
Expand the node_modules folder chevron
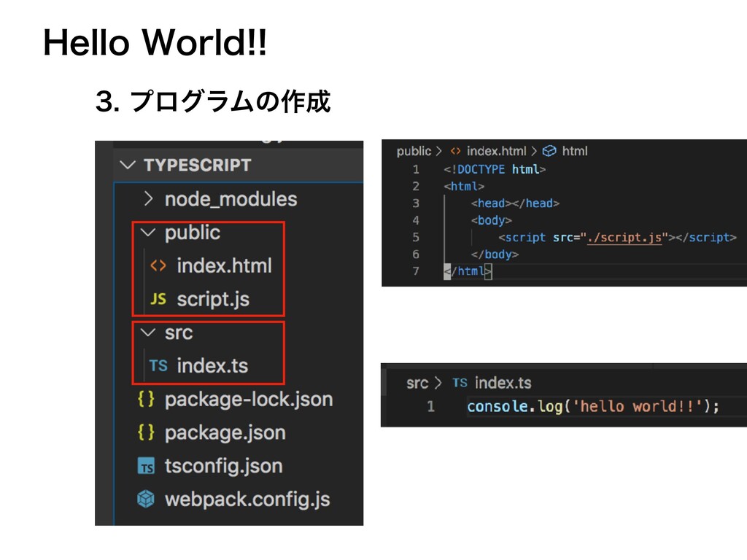(x=148, y=199)
